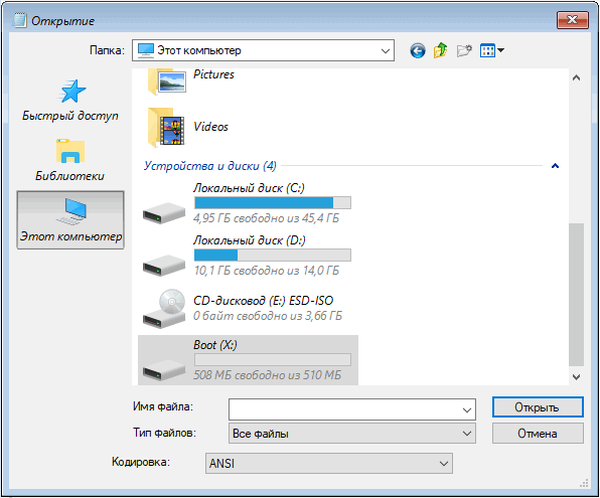Collapse the Устройства и диски group

554,166
